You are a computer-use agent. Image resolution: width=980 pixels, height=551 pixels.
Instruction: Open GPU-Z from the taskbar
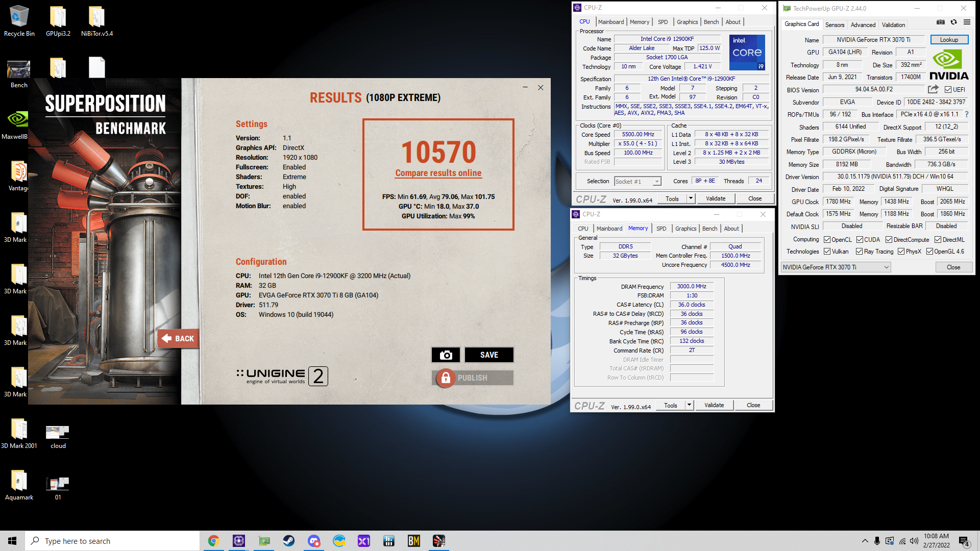(x=264, y=541)
